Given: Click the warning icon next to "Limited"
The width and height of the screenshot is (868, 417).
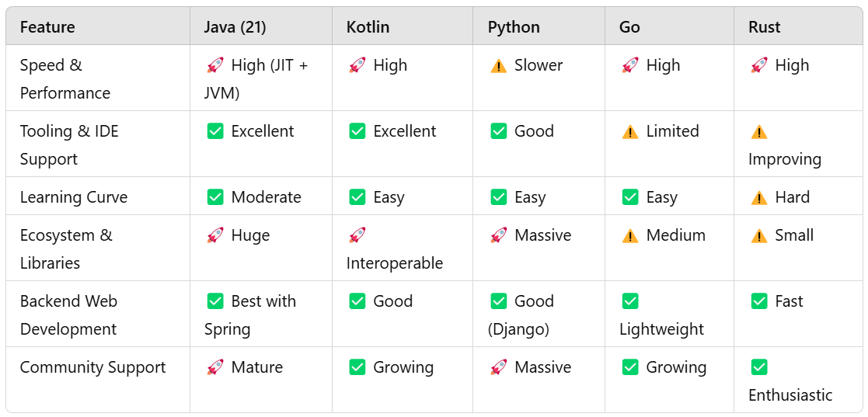Looking at the screenshot, I should (x=630, y=132).
